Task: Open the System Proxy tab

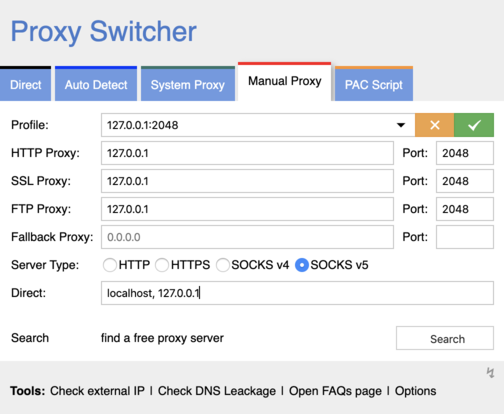Action: coord(188,84)
